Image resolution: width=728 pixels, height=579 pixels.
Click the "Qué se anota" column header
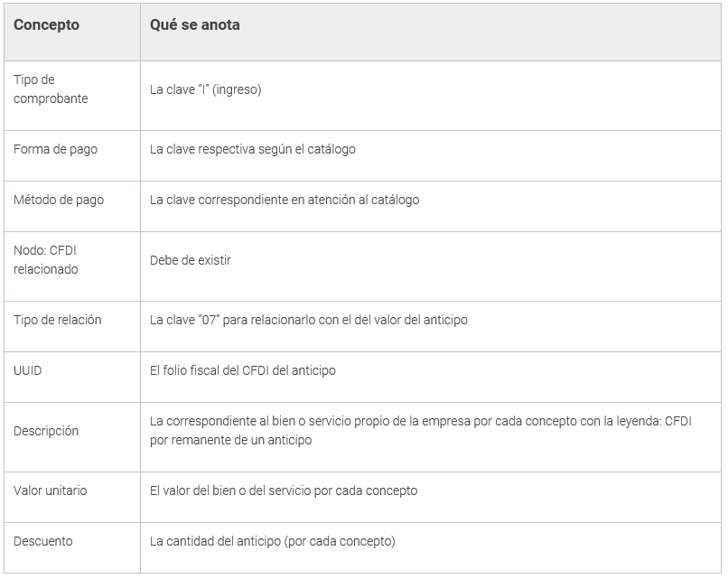(194, 25)
